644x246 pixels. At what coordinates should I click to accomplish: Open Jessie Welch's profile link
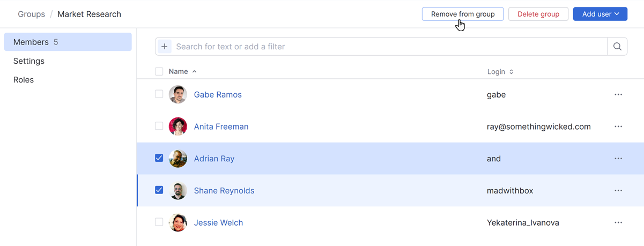(x=218, y=222)
